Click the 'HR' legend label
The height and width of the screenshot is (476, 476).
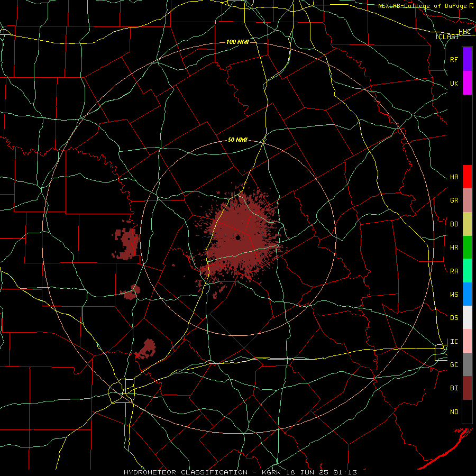coord(454,248)
